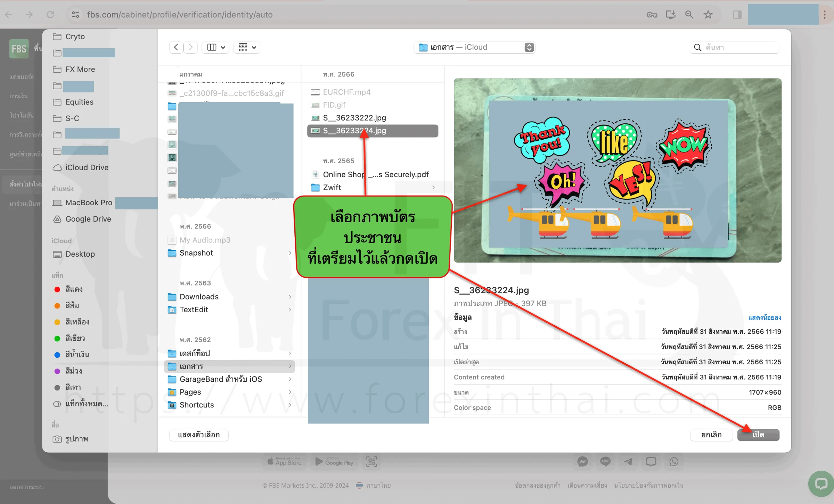
Task: Choose the green สีเขียว tag
Action: (75, 338)
